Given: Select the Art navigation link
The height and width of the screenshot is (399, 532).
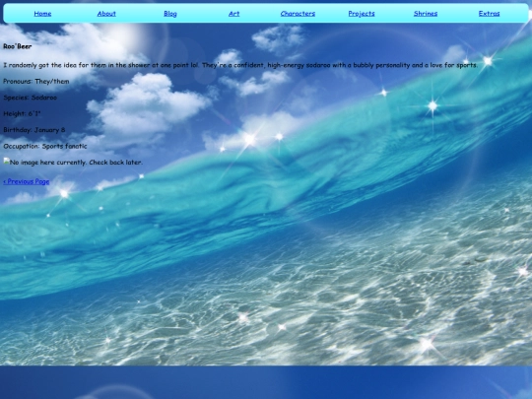Looking at the screenshot, I should pyautogui.click(x=233, y=14).
